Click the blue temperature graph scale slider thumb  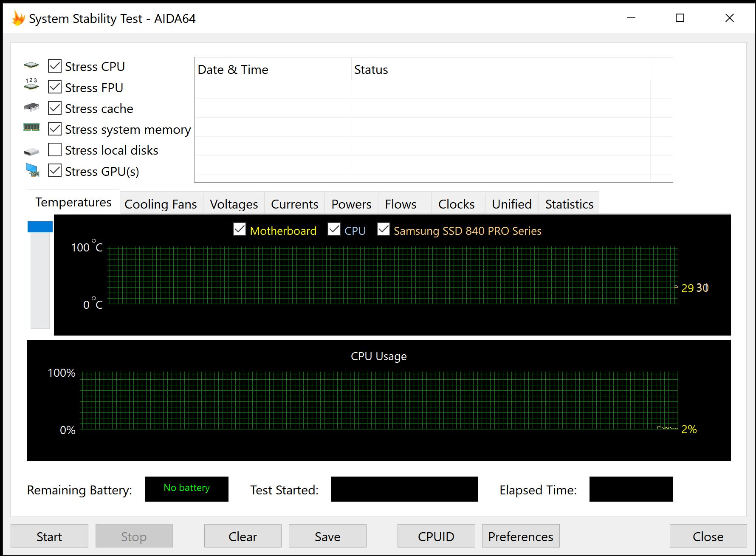click(40, 227)
